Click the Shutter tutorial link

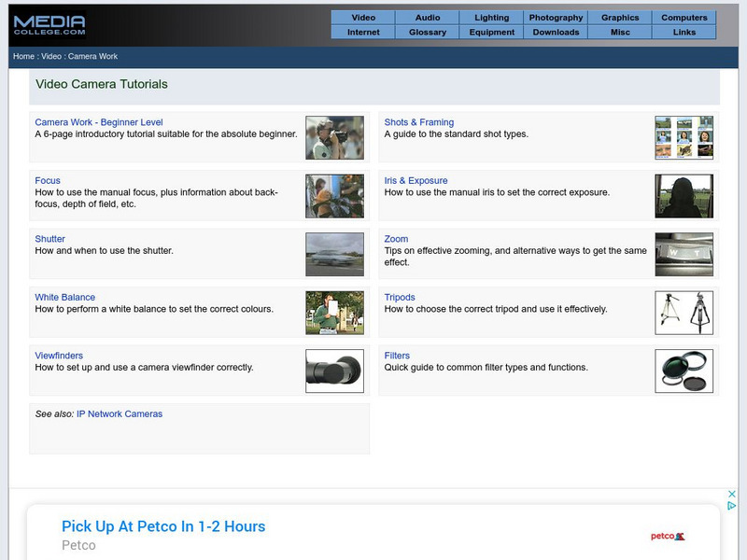click(x=50, y=239)
